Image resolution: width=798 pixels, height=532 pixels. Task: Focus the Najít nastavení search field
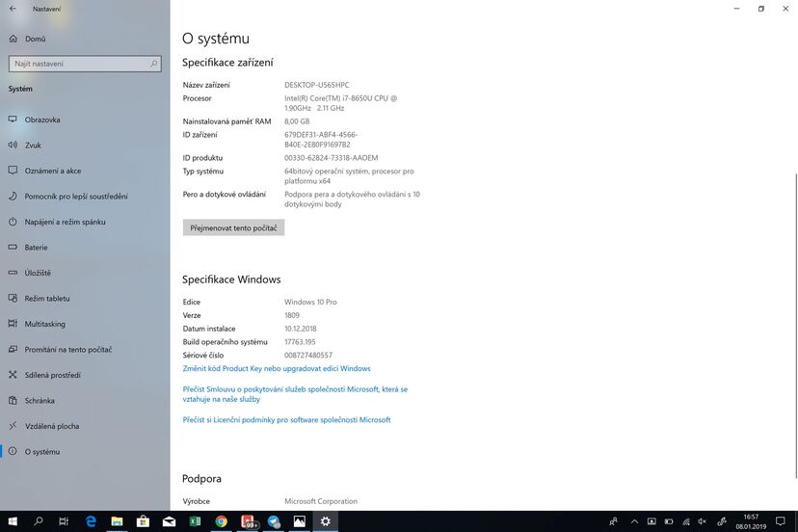click(85, 64)
